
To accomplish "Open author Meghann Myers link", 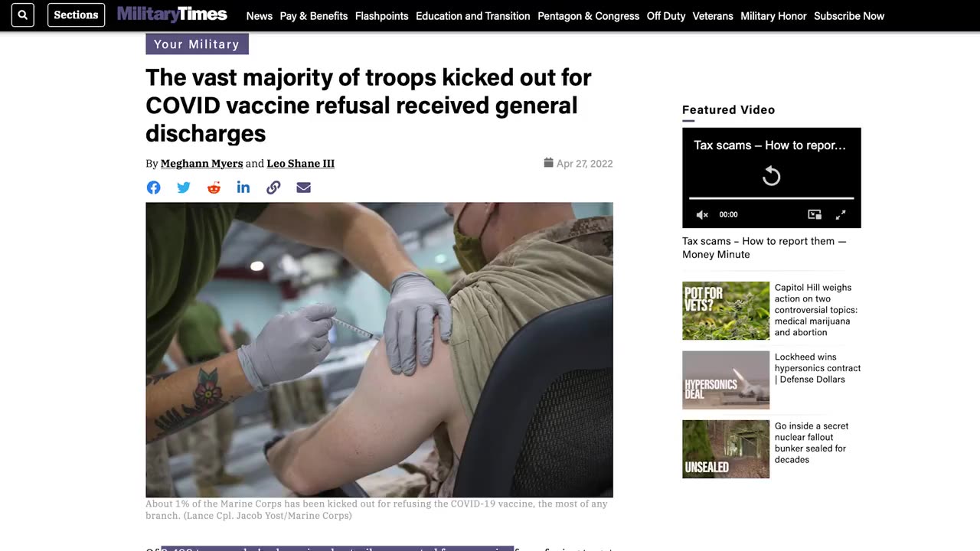I will pyautogui.click(x=201, y=163).
